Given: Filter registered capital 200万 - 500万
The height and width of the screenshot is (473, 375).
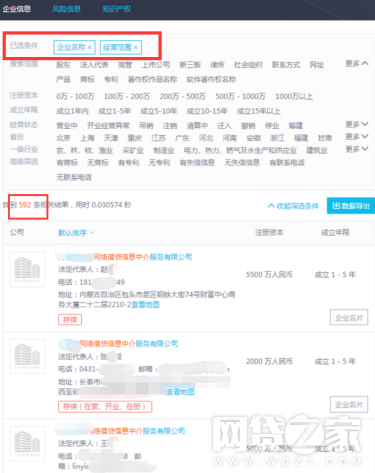Looking at the screenshot, I should [x=183, y=97].
